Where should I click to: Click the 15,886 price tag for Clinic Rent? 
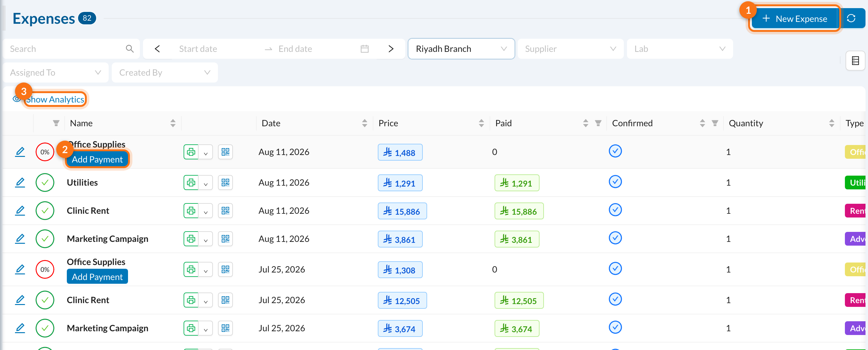tap(402, 211)
